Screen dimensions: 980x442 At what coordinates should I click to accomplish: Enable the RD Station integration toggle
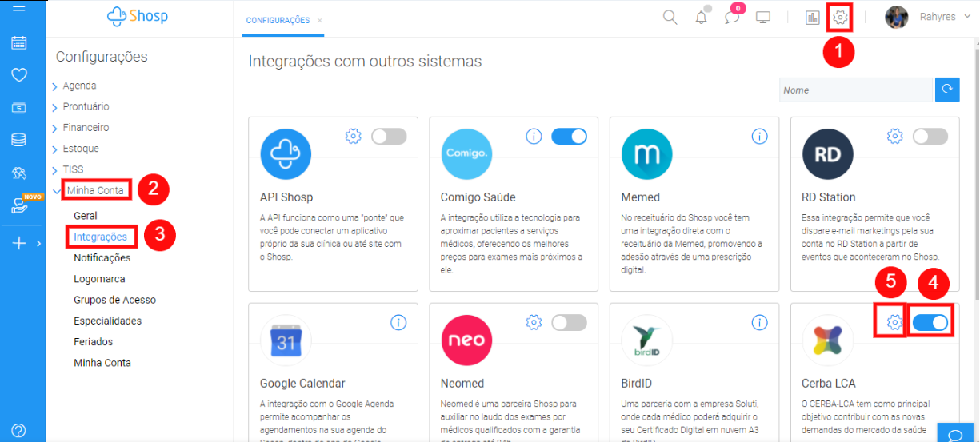(930, 137)
